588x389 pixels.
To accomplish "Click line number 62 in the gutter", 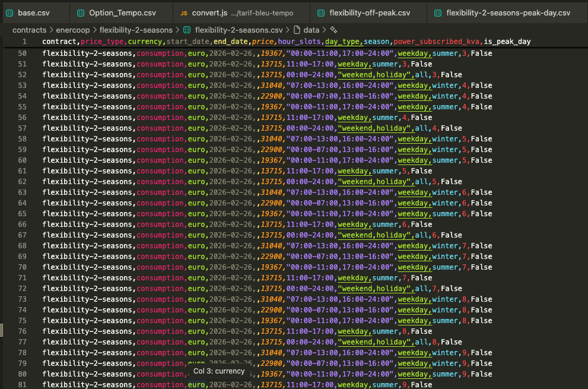I will tap(22, 182).
